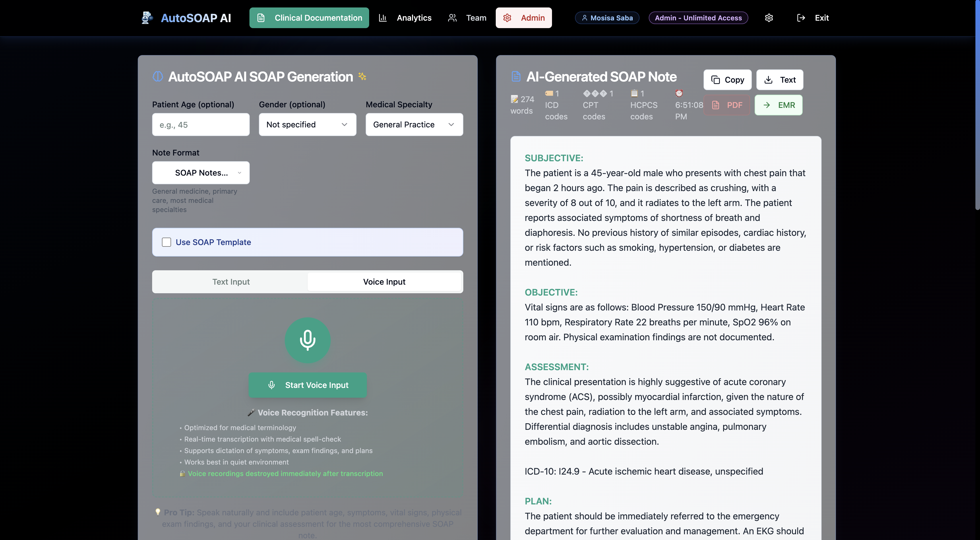Click the PLAN: heading
This screenshot has height=540, width=980.
pos(538,501)
